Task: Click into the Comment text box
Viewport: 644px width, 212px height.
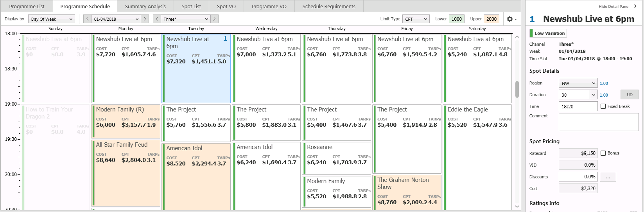Action: pyautogui.click(x=599, y=122)
